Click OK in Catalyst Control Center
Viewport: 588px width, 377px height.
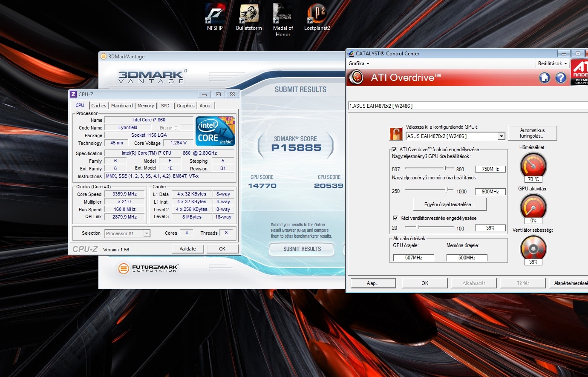425,283
